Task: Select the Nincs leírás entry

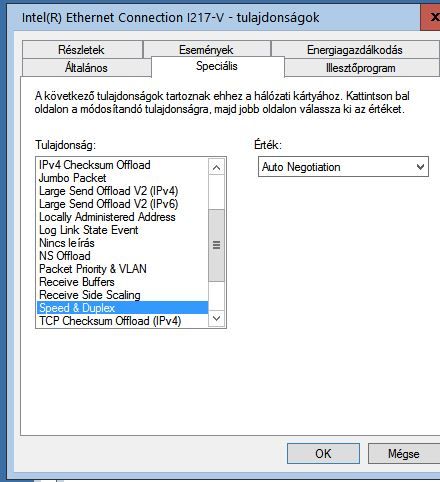Action: [x=122, y=243]
